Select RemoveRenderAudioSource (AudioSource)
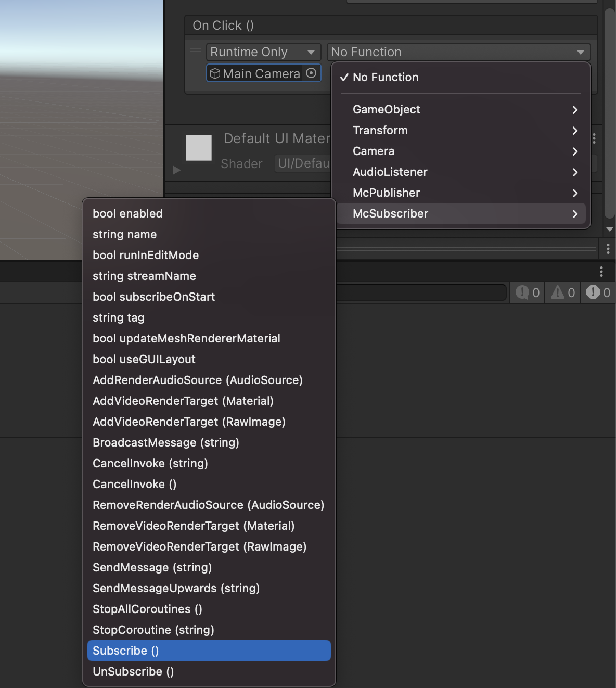 209,505
